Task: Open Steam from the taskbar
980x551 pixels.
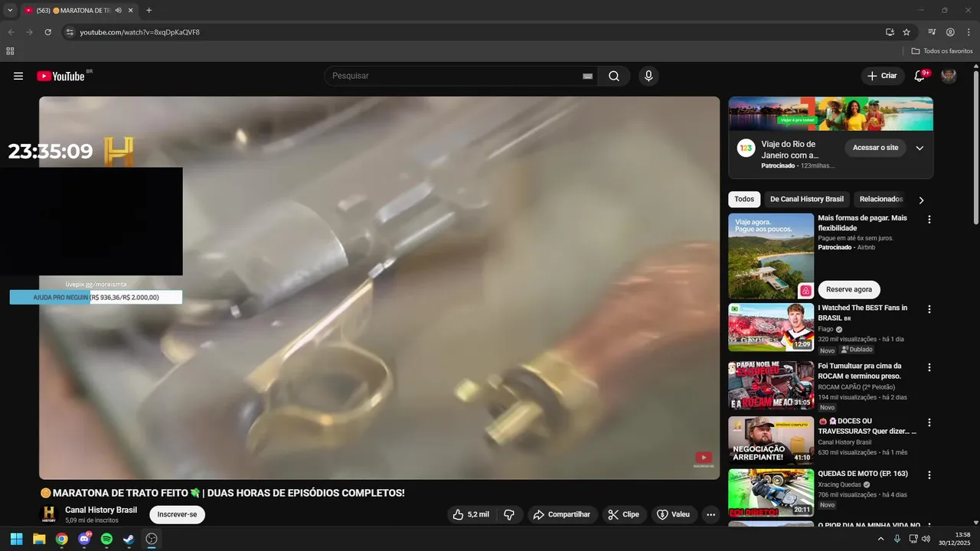Action: point(129,539)
